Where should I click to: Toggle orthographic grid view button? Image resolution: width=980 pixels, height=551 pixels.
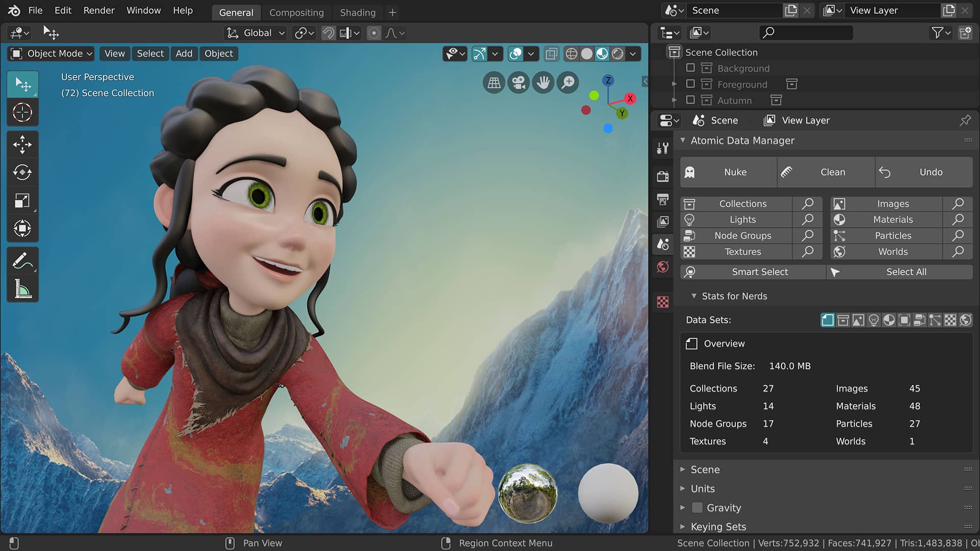[494, 83]
